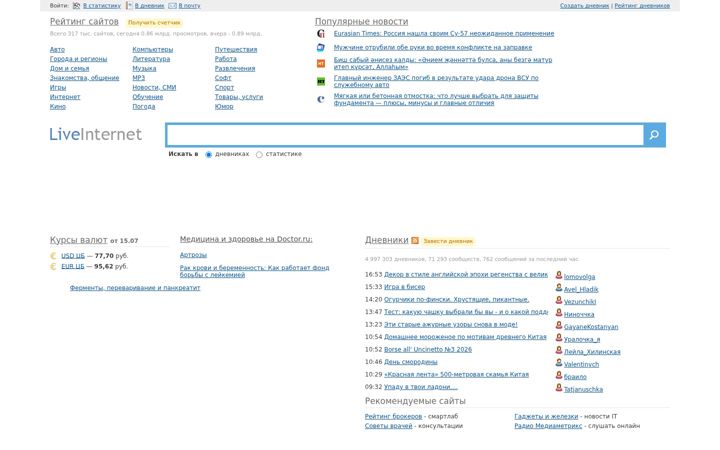Select the 'дневниках' search radio button
Screen dimensions: 720x450
208,155
